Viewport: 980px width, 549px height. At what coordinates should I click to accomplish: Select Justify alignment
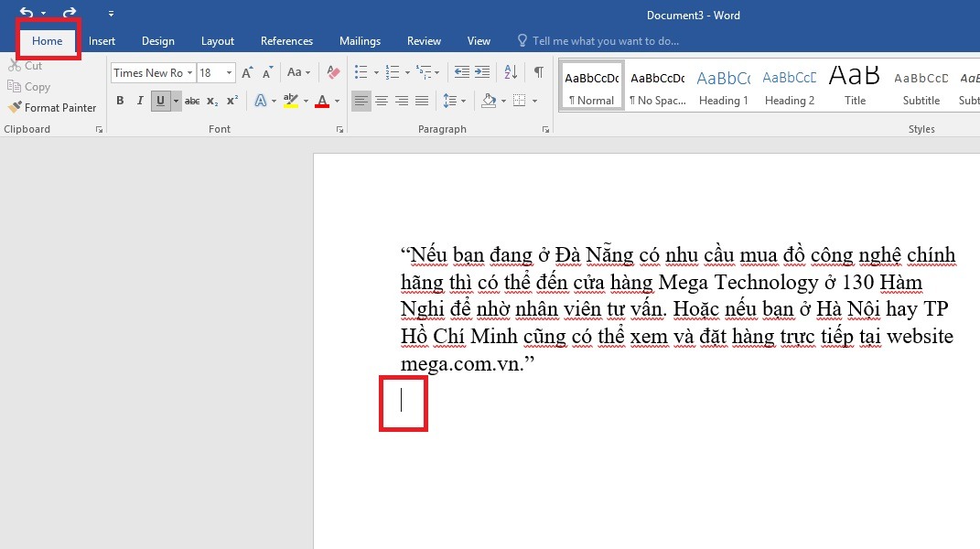(x=422, y=101)
